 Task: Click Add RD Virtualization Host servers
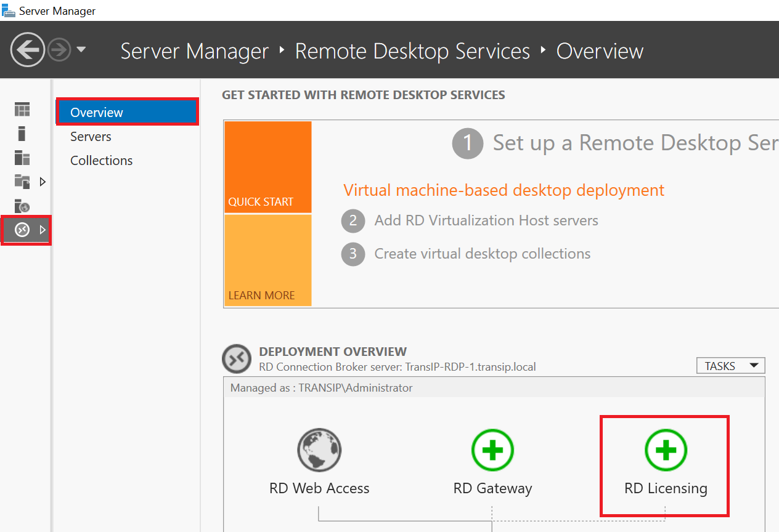(486, 220)
